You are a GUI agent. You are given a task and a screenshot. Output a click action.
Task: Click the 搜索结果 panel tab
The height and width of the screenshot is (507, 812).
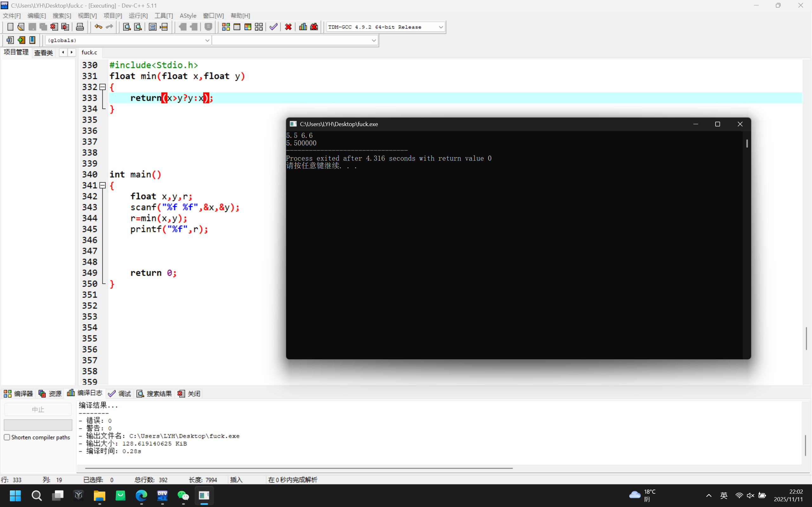(154, 394)
